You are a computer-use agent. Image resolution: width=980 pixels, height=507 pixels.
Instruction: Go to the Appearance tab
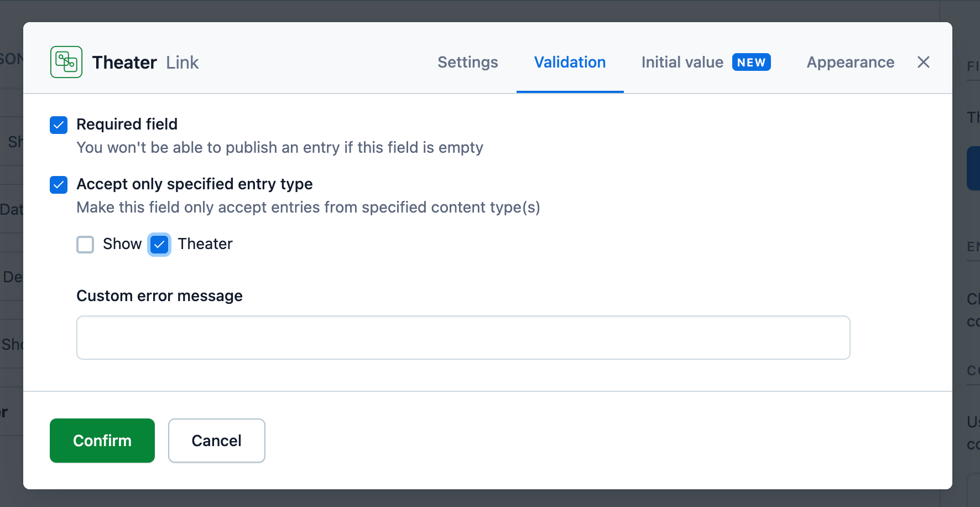tap(850, 62)
